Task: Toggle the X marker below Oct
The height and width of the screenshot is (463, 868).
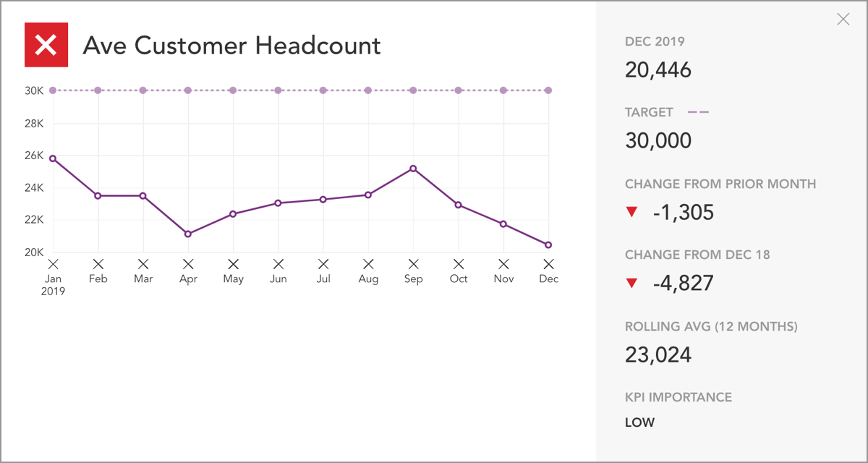Action: click(x=458, y=263)
